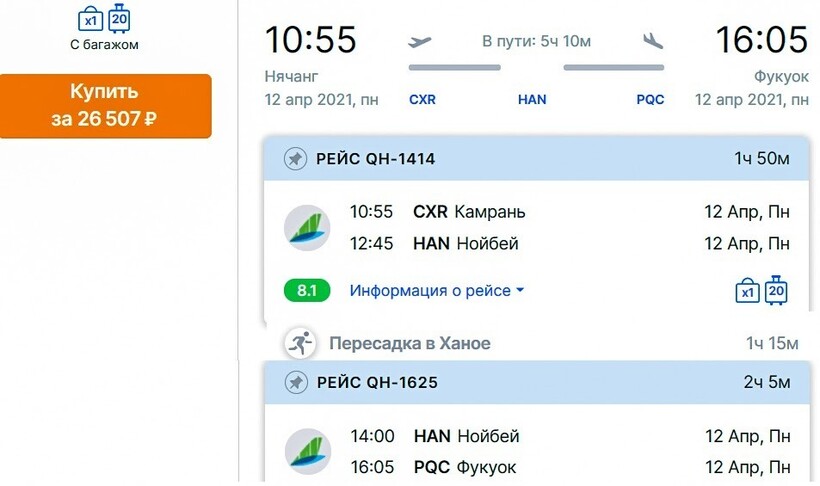This screenshot has width=820, height=486.
Task: Select the flight QH-1414 header row
Action: click(x=535, y=159)
